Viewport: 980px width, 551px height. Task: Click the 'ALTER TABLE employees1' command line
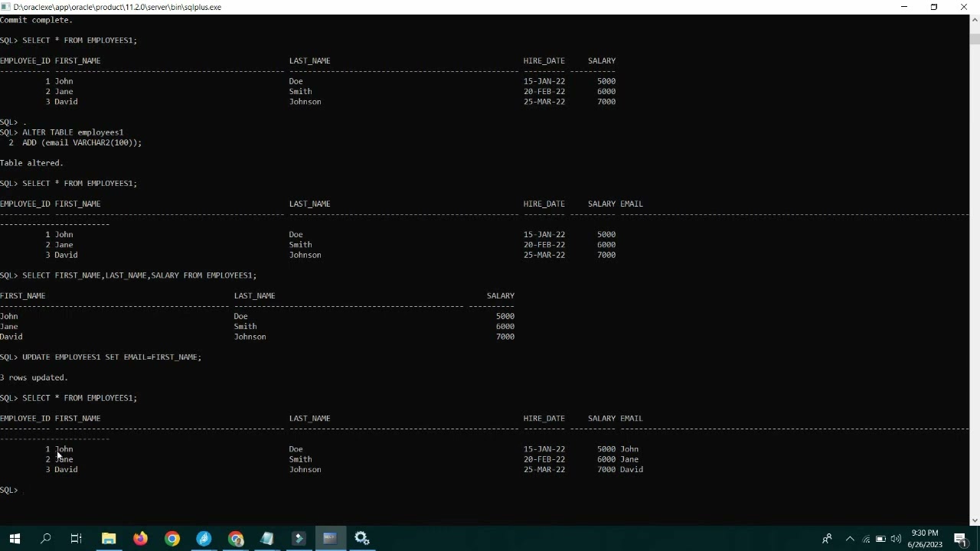(x=73, y=132)
